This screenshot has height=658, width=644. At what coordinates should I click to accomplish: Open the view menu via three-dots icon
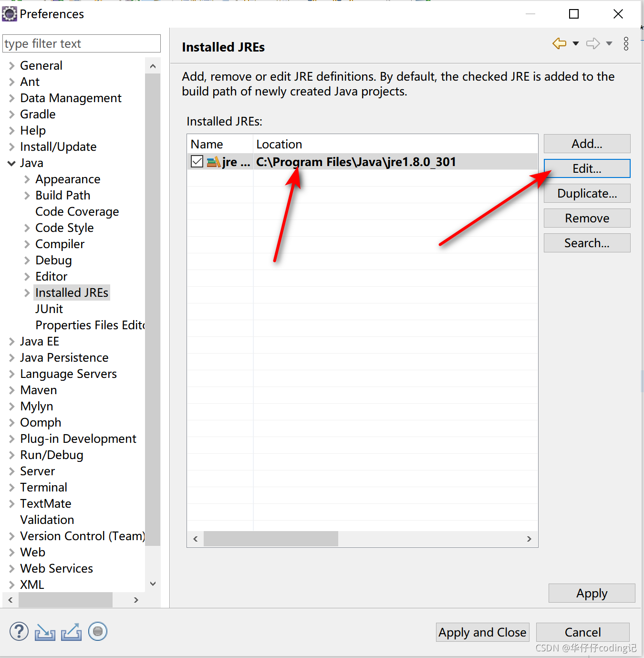626,44
